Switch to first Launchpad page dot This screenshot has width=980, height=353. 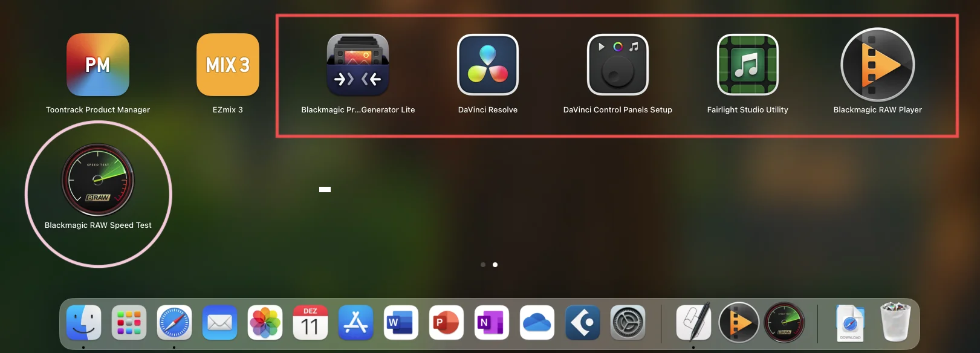[483, 265]
